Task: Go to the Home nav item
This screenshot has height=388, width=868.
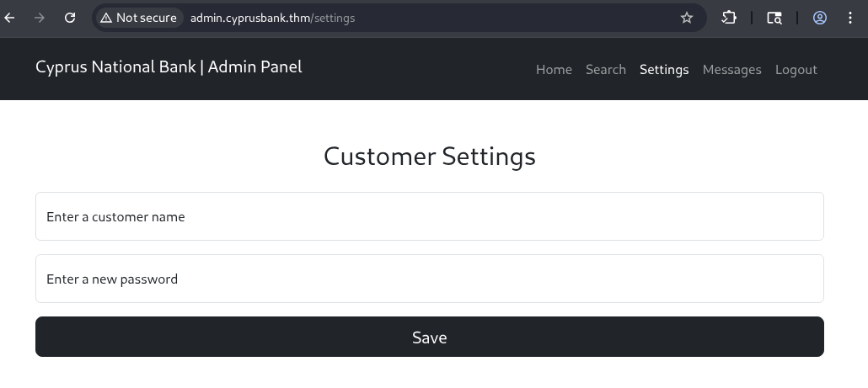Action: [x=554, y=70]
